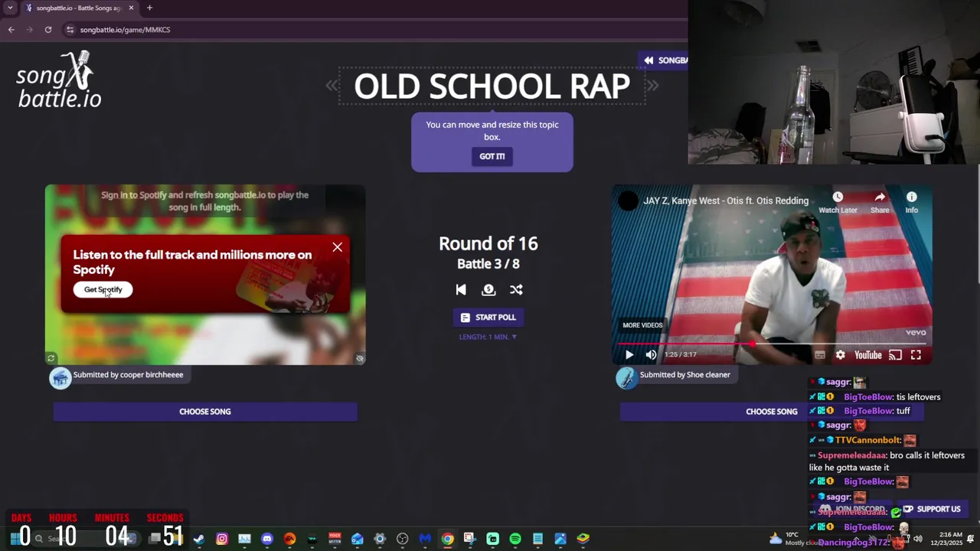Viewport: 980px width, 551px height.
Task: Start the poll
Action: pos(488,317)
